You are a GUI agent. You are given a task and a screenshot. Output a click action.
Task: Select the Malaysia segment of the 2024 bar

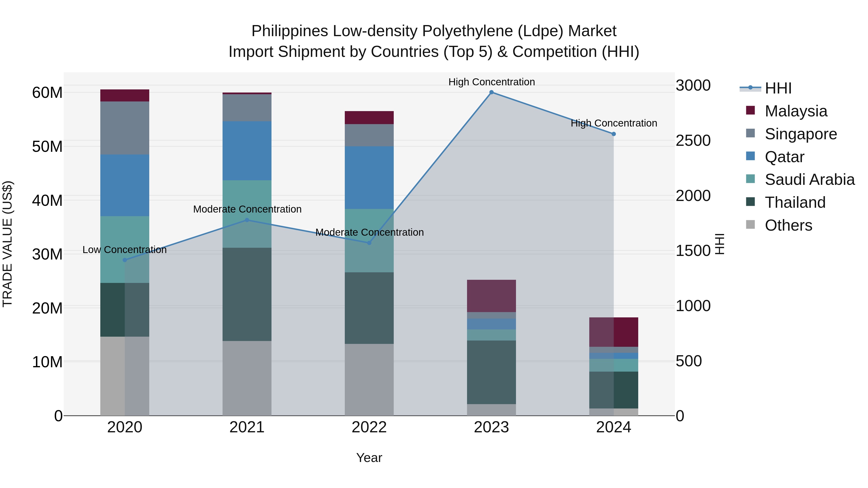(614, 332)
